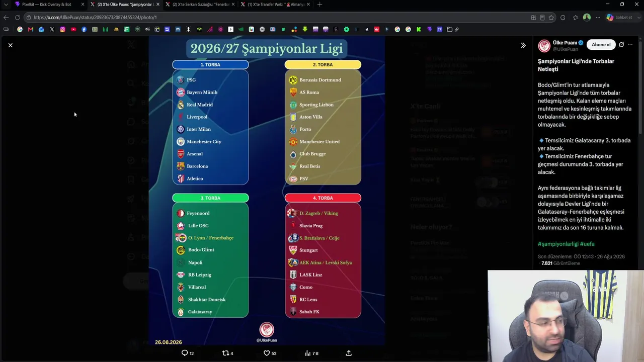
Task: Repost the tweet using the retweet icon
Action: 228,353
